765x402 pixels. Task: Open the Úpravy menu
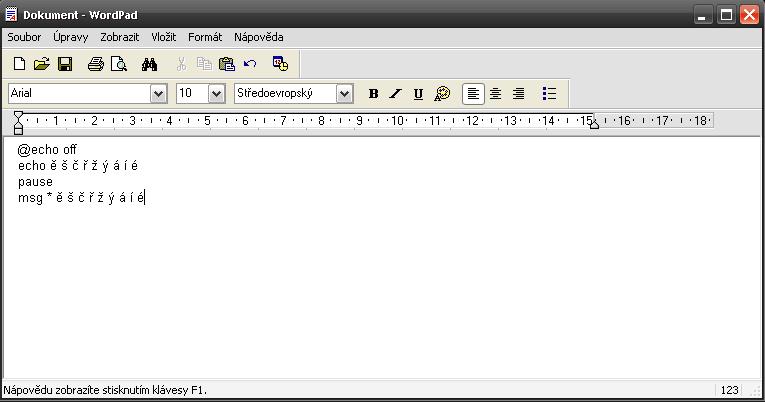(x=71, y=37)
